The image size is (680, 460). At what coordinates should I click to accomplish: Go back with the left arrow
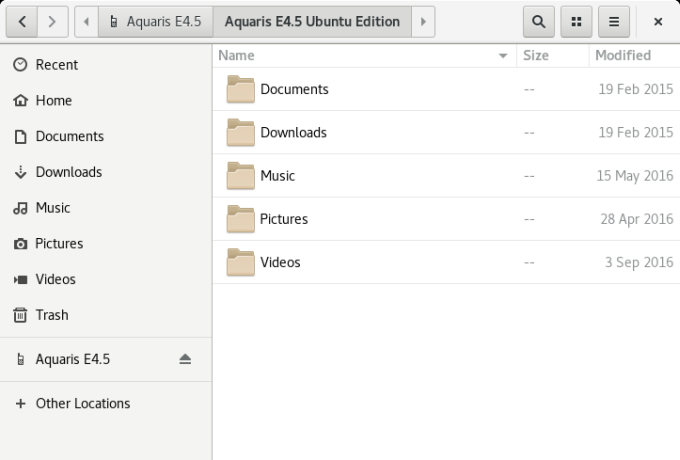pos(22,21)
